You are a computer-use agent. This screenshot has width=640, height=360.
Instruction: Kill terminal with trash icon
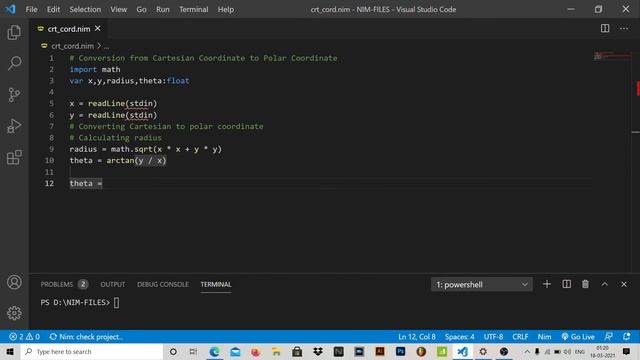[x=585, y=284]
